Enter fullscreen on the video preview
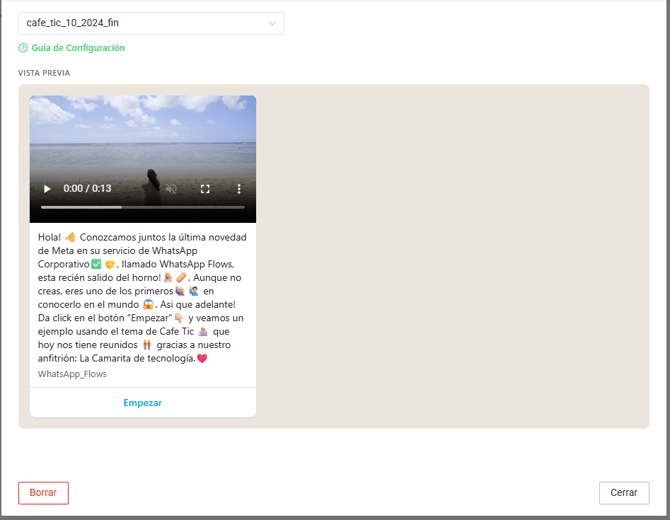Viewport: 670px width, 520px height. (x=205, y=189)
